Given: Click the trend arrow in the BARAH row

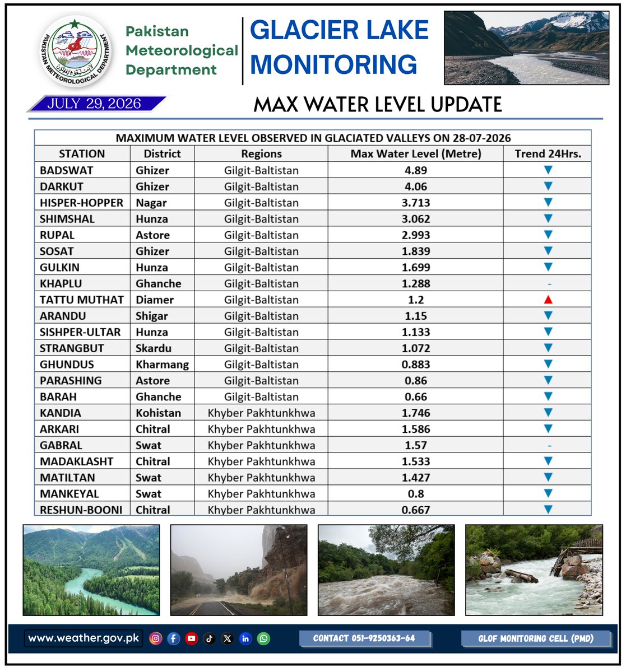Looking at the screenshot, I should [x=548, y=396].
